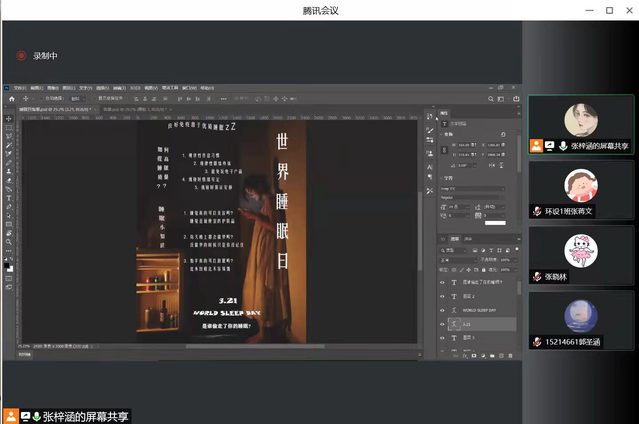Click the 录制中 recording label
Image resolution: width=639 pixels, height=424 pixels.
46,56
